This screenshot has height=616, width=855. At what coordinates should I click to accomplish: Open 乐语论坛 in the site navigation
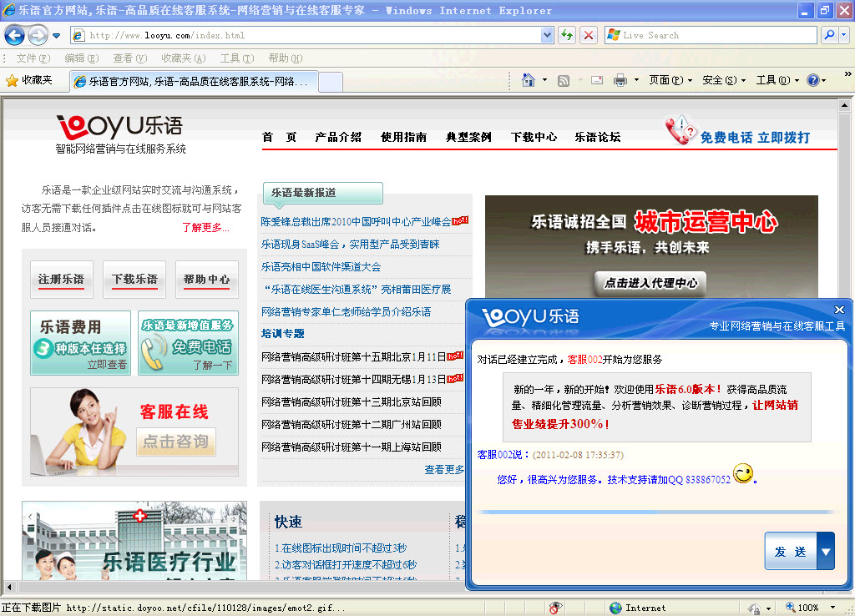(598, 137)
